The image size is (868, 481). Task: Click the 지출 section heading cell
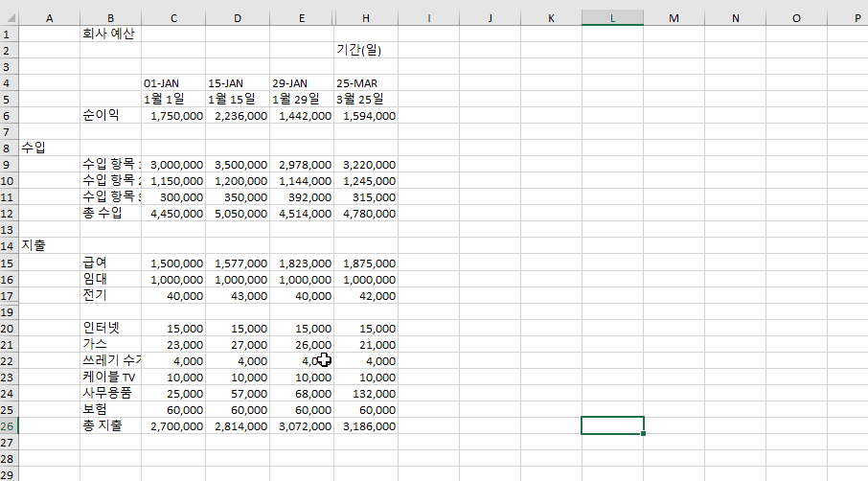49,246
